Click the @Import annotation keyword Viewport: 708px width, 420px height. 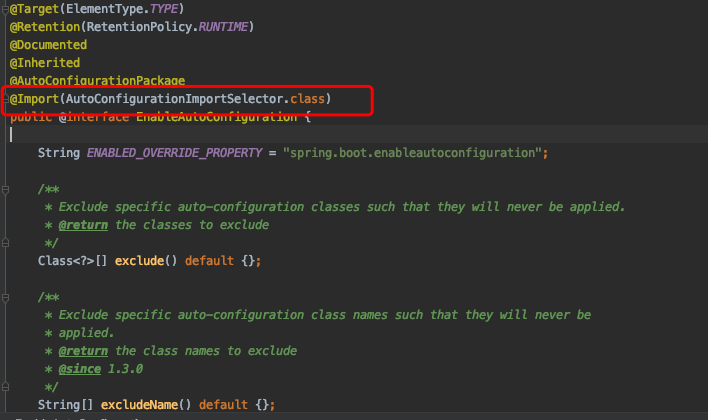tap(34, 99)
